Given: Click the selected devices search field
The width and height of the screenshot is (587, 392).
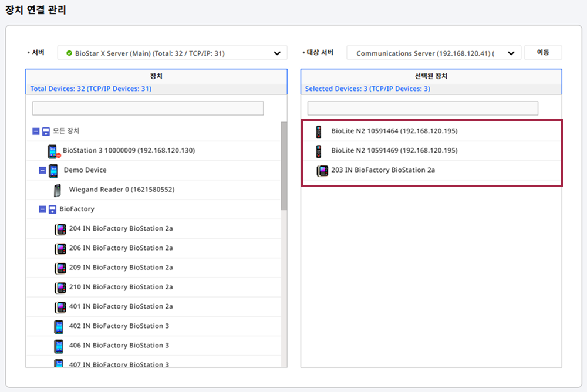Looking at the screenshot, I should tap(423, 109).
